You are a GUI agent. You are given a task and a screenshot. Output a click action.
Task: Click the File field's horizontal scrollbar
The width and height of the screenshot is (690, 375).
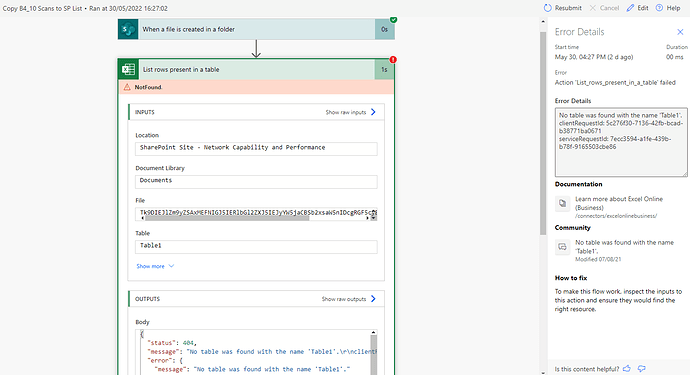click(227, 218)
